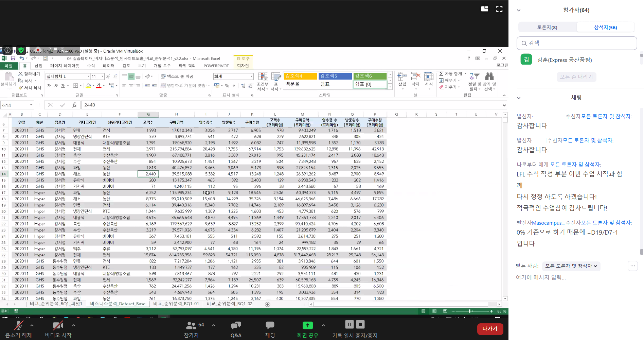The height and width of the screenshot is (340, 644).
Task: Click the Excel AutoSum icon
Action: (x=441, y=74)
